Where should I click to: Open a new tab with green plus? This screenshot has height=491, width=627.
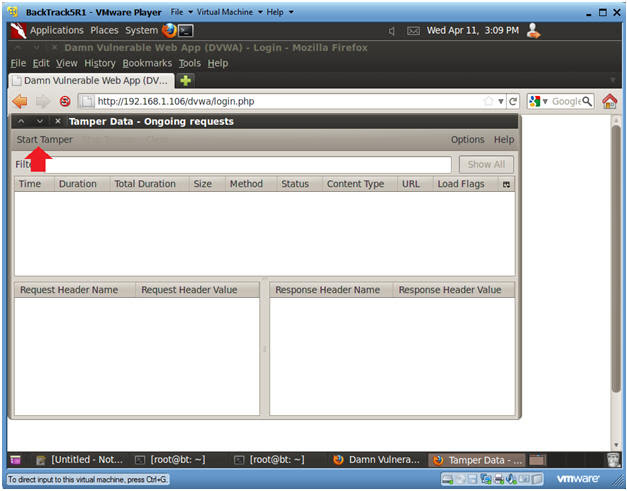(185, 81)
